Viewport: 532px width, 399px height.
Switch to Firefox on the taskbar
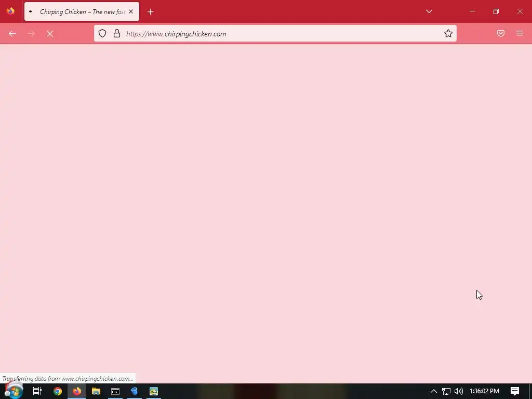point(77,391)
